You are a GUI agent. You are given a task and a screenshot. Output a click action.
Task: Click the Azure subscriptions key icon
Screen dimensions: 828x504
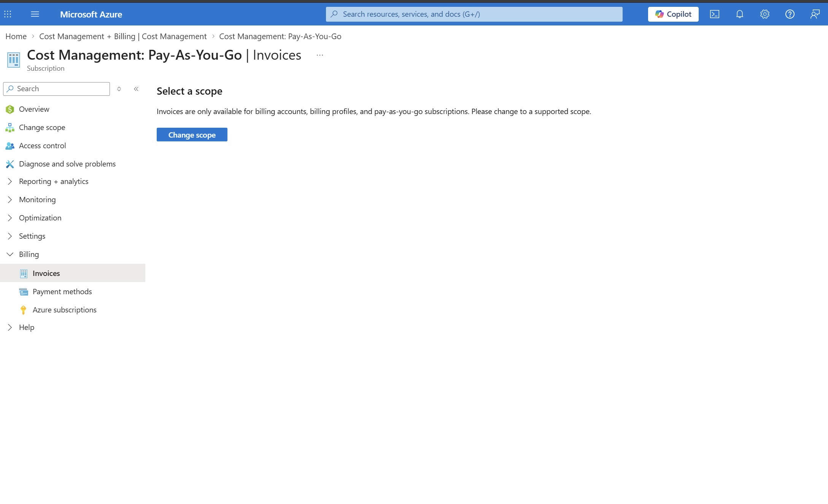click(x=24, y=310)
